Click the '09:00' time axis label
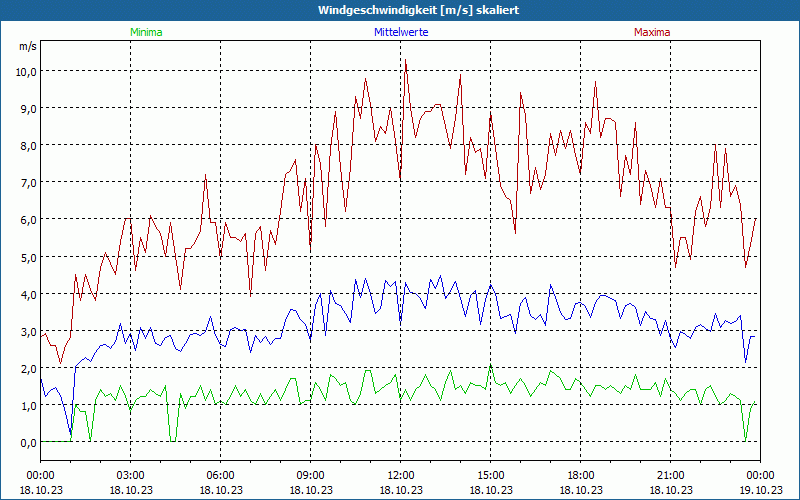Viewport: 800px width, 500px height. [x=311, y=476]
